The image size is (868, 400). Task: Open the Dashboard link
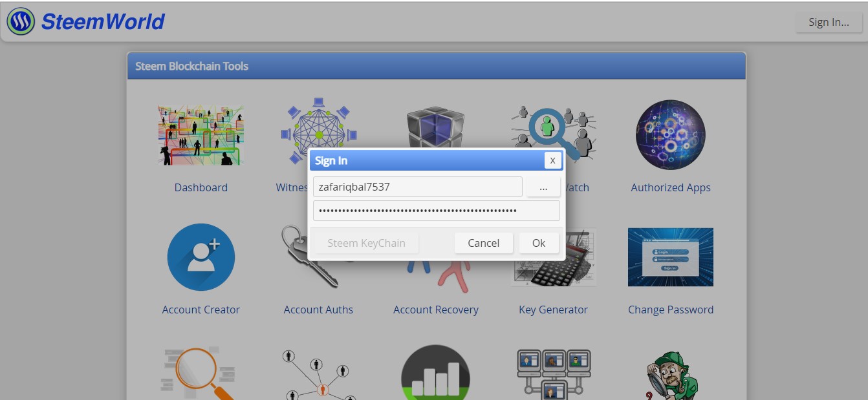point(201,187)
